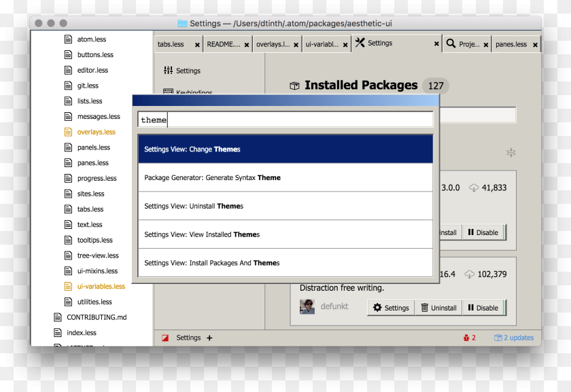Close the Settings tab
This screenshot has height=392, width=571.
[436, 43]
